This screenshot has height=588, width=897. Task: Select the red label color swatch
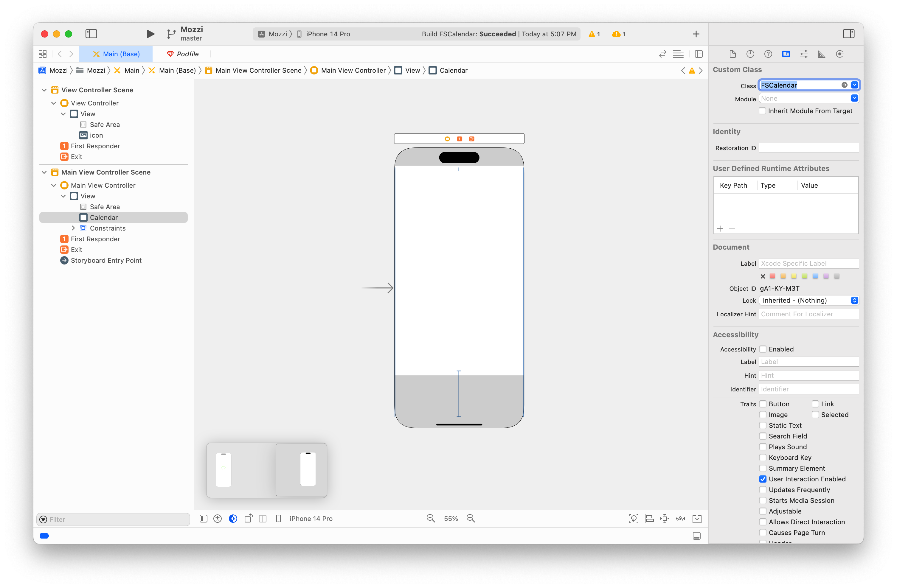pyautogui.click(x=772, y=276)
